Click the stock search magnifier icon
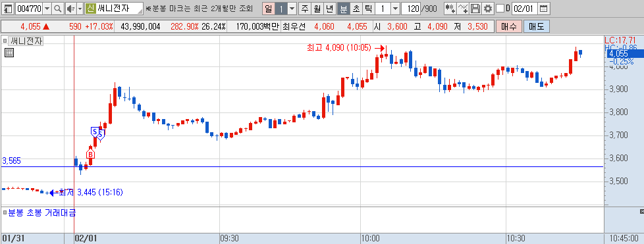The width and height of the screenshot is (644, 244). (57, 8)
